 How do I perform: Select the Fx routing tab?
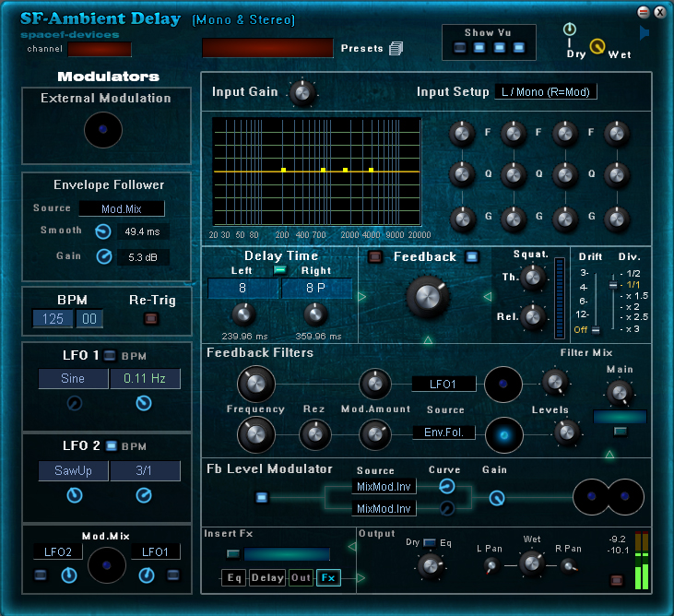coord(328,578)
